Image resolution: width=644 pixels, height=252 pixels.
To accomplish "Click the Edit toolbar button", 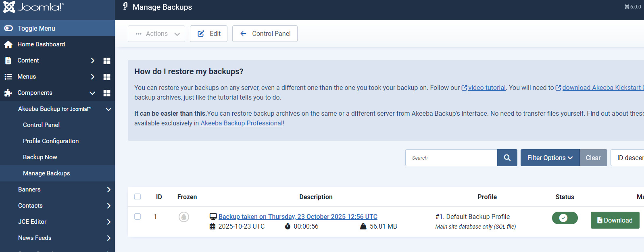I will 208,34.
